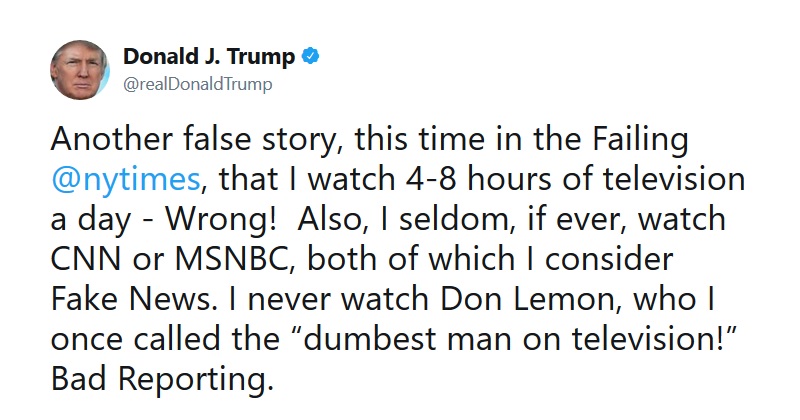The width and height of the screenshot is (800, 420).
Task: Click the closing "Bad Reporting." text
Action: [x=163, y=380]
